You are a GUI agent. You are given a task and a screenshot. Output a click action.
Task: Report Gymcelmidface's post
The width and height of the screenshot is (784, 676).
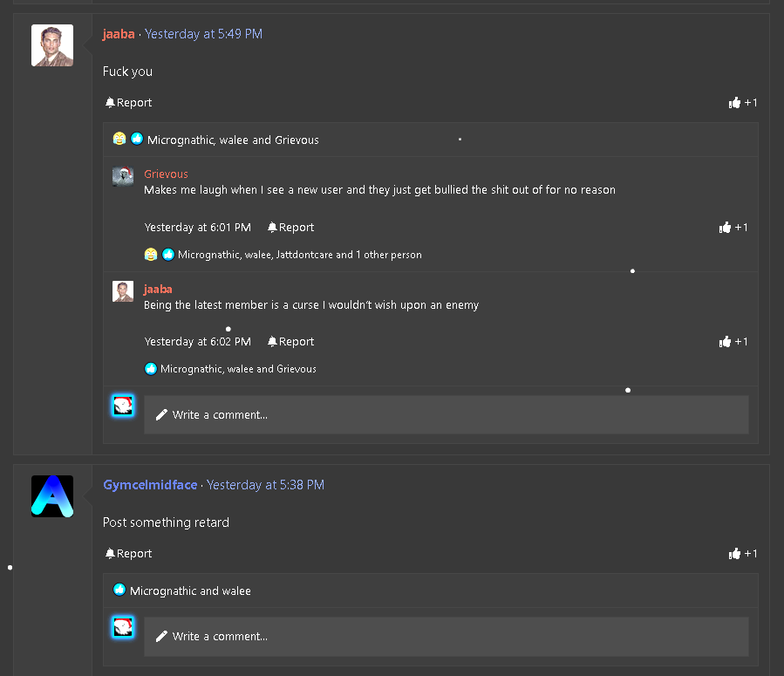[128, 554]
